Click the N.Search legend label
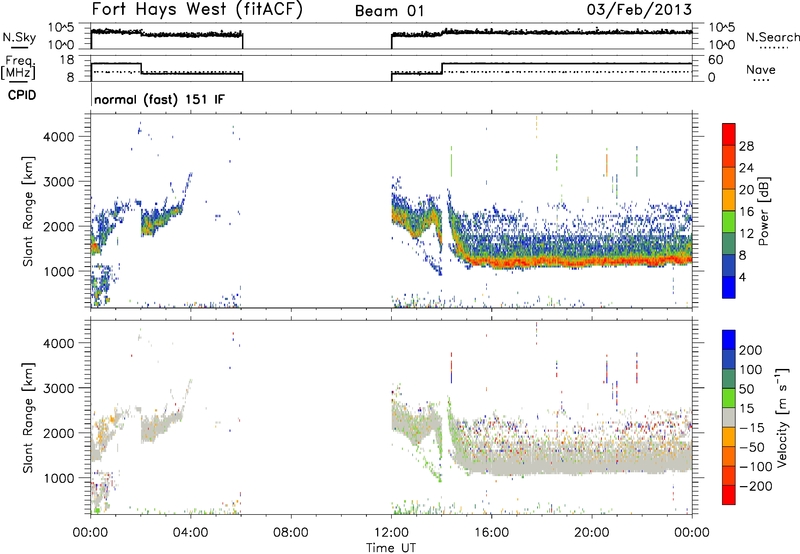 pyautogui.click(x=773, y=37)
